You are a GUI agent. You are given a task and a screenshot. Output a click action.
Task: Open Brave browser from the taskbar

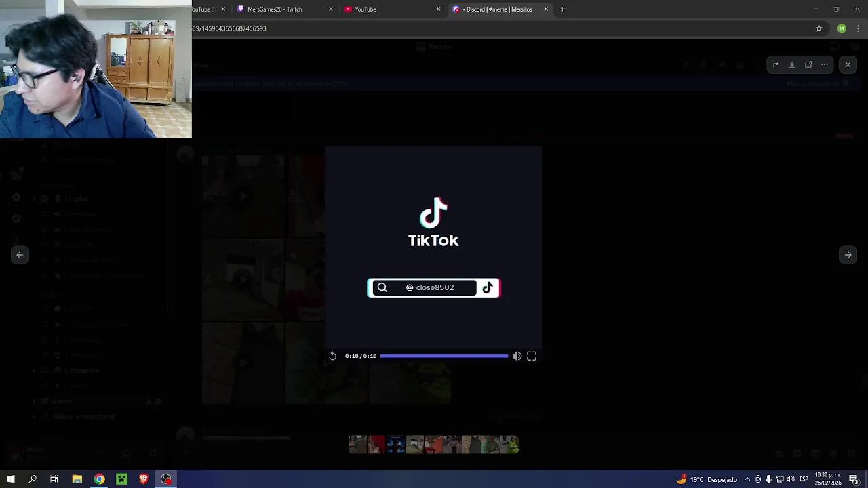pyautogui.click(x=144, y=479)
